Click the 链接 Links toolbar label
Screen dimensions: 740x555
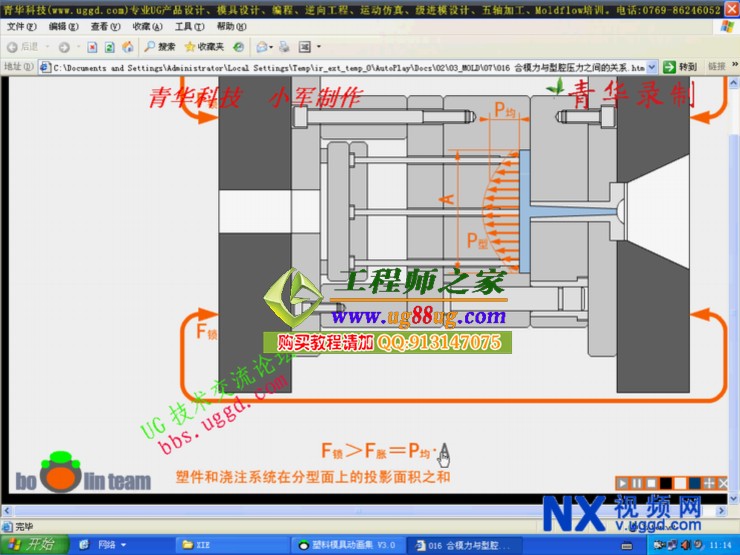(716, 67)
